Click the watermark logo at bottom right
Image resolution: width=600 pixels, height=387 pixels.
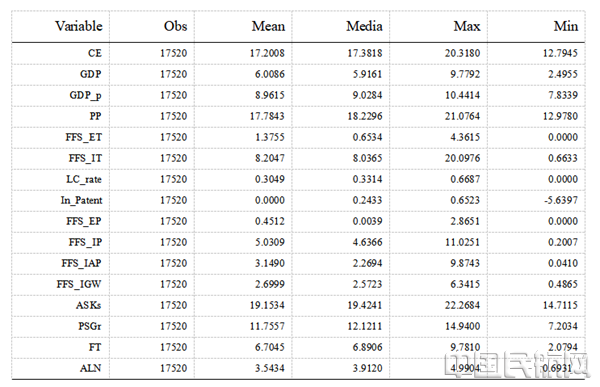(515, 364)
